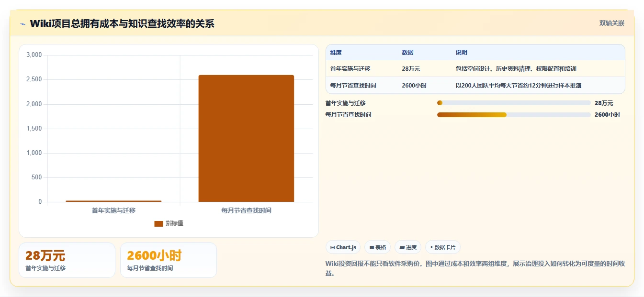Viewport: 644px width, 297px height.
Task: Click the 3,000 y-axis tick label
Action: (34, 55)
